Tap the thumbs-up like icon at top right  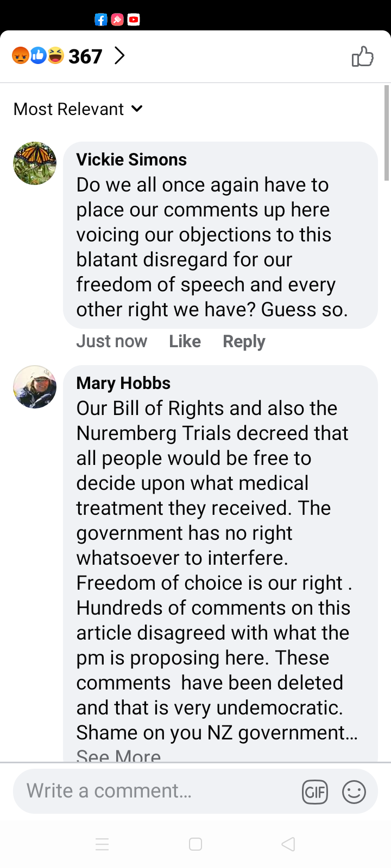click(x=362, y=56)
